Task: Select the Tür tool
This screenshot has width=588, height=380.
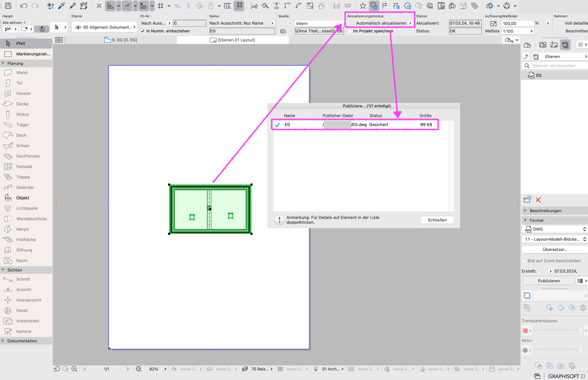Action: 19,83
